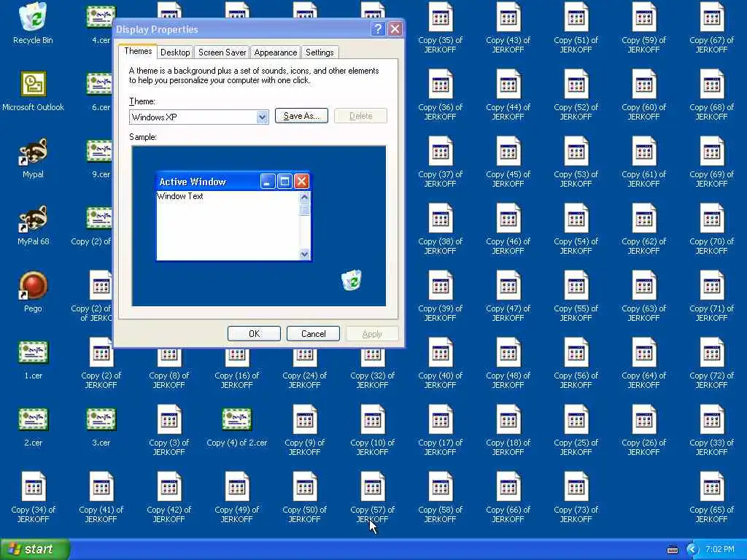Select Copy (67) of JERKOFF icon
This screenshot has height=560, width=747.
pyautogui.click(x=711, y=17)
